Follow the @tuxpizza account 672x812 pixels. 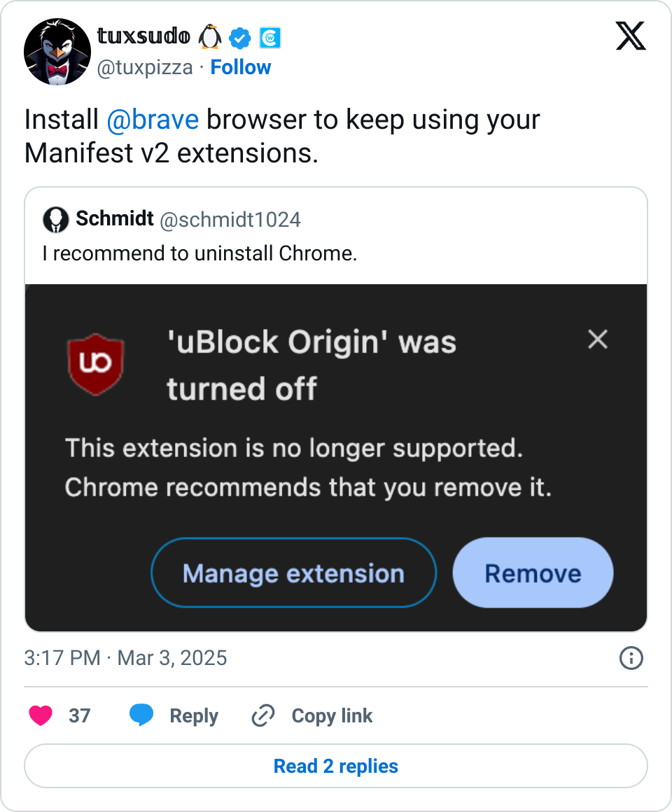[x=241, y=67]
